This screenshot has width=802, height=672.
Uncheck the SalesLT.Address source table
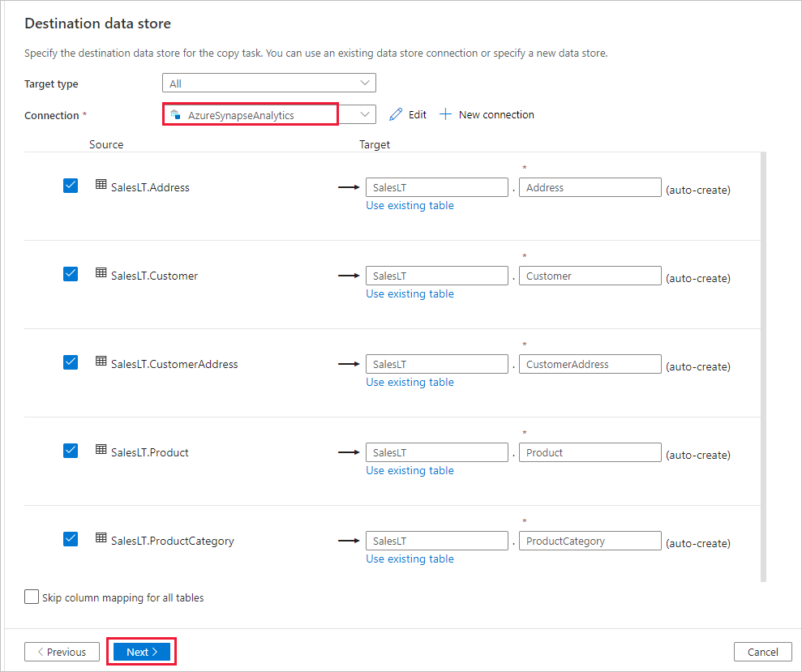click(x=70, y=185)
